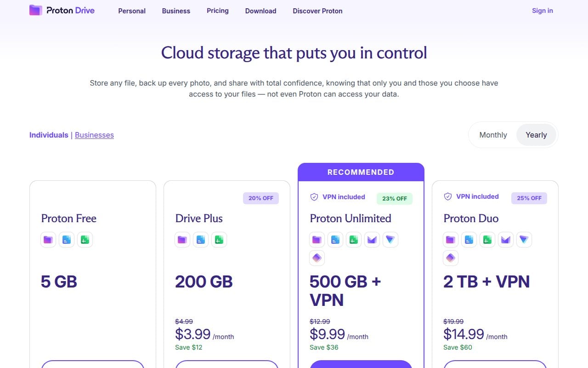The image size is (588, 368).
Task: Click the Proton Unlimited plan title
Action: pyautogui.click(x=351, y=218)
